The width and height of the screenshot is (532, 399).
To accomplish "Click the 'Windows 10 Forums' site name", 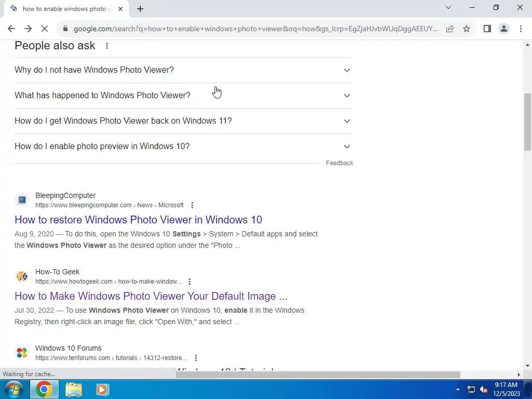I will (x=68, y=348).
